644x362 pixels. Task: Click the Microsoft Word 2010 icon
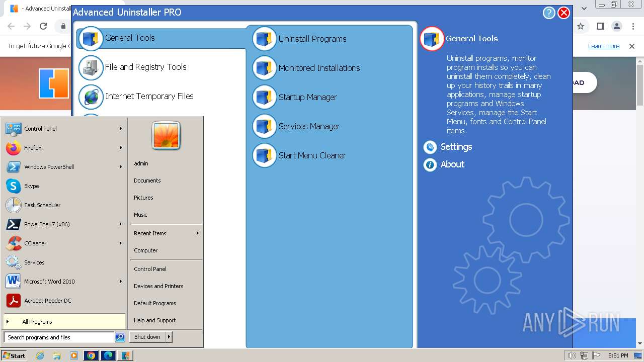click(x=14, y=282)
